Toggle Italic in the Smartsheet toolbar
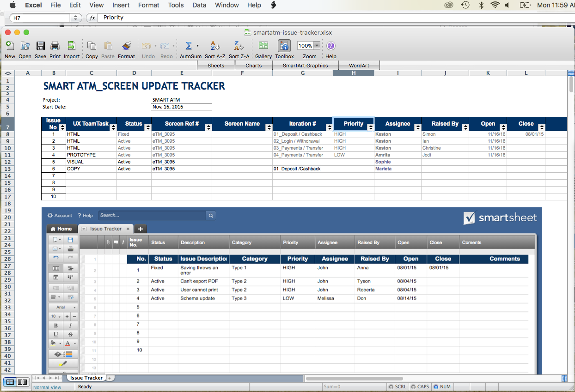Viewport: 575px width, 392px height. click(70, 326)
